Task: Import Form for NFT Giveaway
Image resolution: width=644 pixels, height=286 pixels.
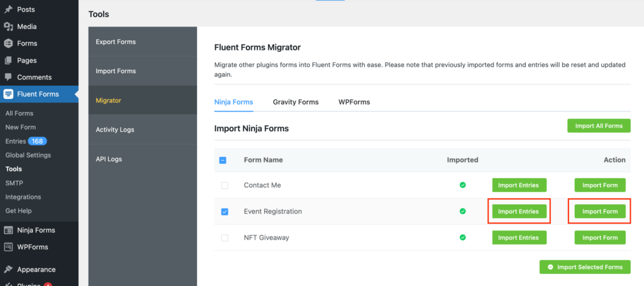Action: (x=600, y=237)
